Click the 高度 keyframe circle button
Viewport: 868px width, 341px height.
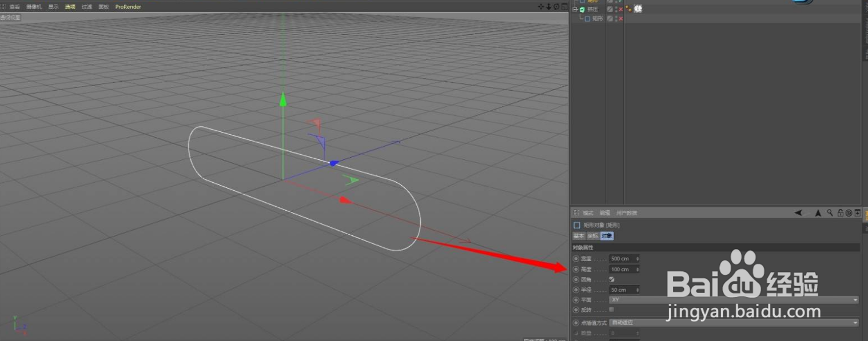coord(576,269)
